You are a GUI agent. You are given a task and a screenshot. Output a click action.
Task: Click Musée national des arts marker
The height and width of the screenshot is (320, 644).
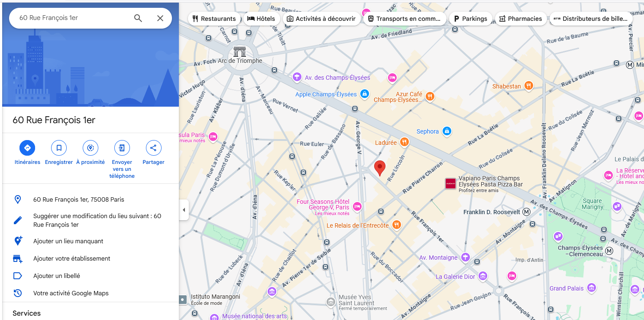tap(214, 318)
